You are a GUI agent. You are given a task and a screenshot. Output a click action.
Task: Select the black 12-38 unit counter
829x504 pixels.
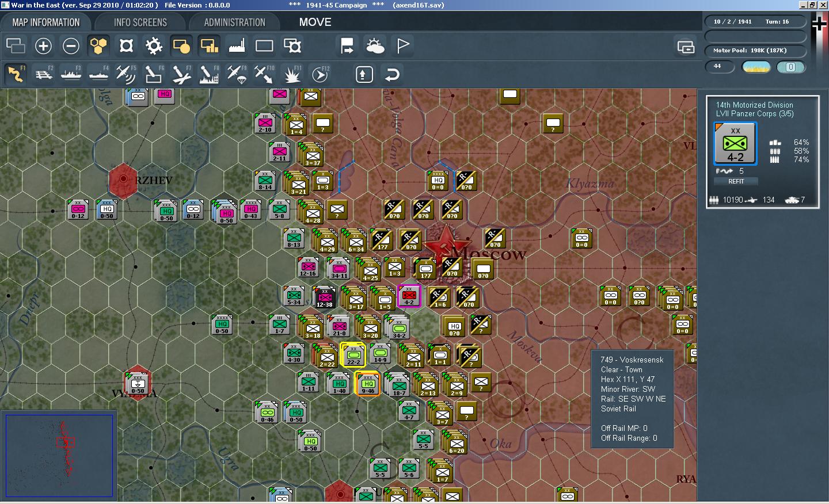click(x=324, y=297)
